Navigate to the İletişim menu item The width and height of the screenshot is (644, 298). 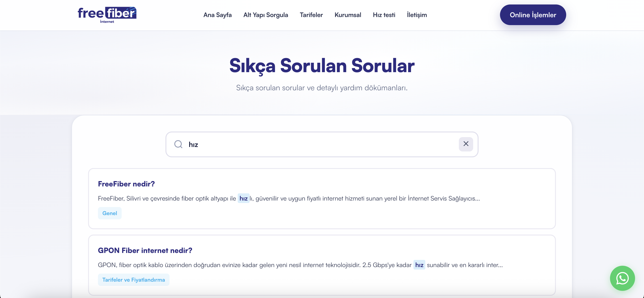(417, 15)
